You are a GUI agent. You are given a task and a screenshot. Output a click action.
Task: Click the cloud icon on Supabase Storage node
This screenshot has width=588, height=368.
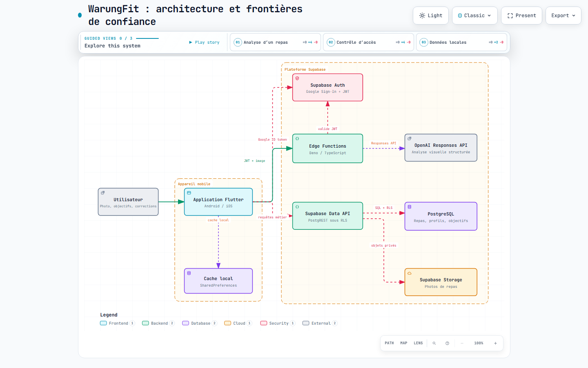[x=410, y=273]
